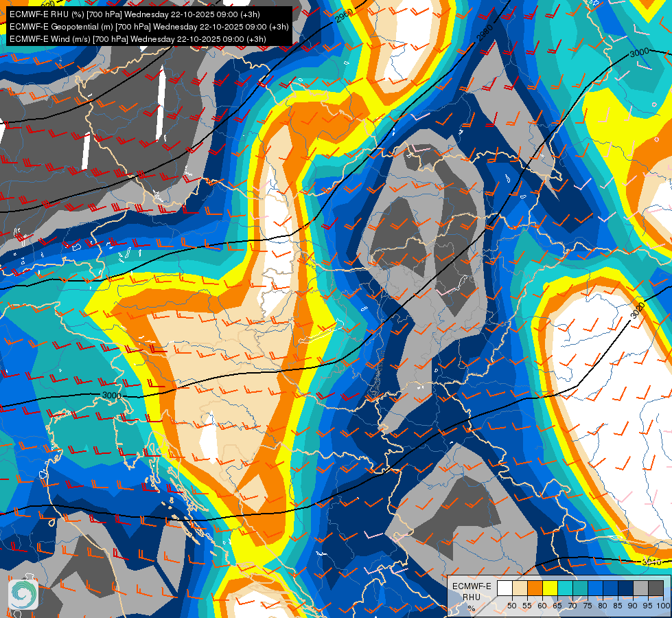
Task: Click the legend value '60'
Action: [542, 606]
